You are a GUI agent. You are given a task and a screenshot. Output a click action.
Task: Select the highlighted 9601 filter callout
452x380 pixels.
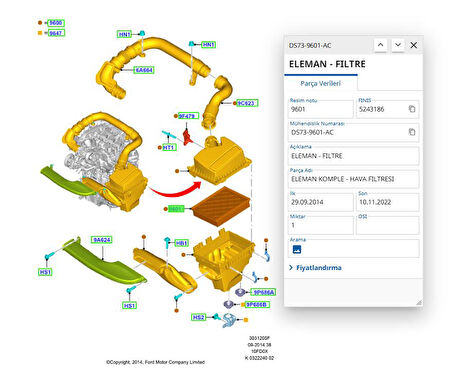(176, 209)
